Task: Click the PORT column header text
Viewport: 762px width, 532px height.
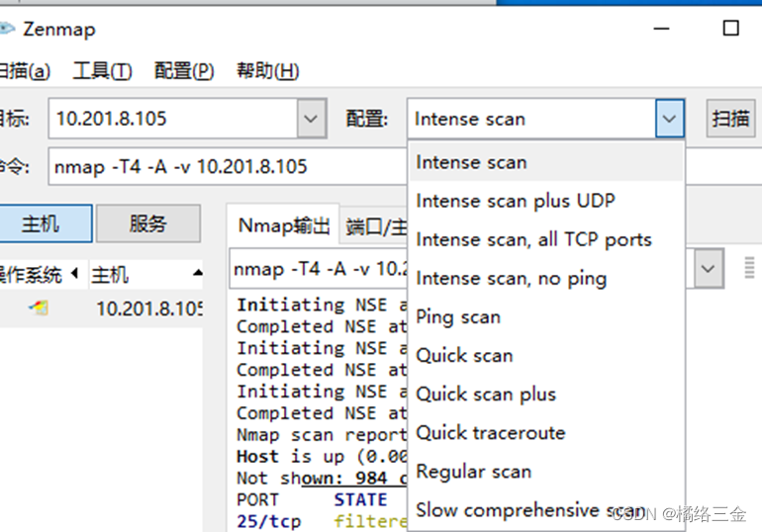Action: [x=257, y=500]
